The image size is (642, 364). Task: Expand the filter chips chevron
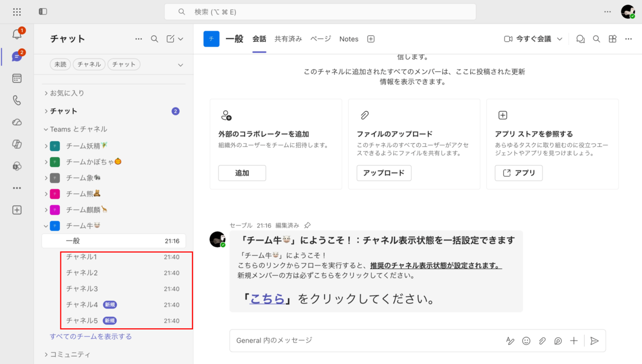[x=180, y=65]
